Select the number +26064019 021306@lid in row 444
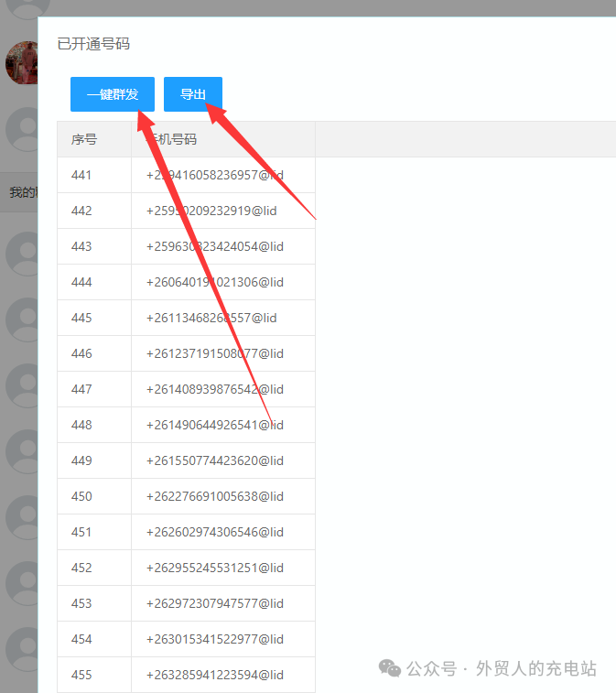Image resolution: width=616 pixels, height=693 pixels. click(x=215, y=282)
